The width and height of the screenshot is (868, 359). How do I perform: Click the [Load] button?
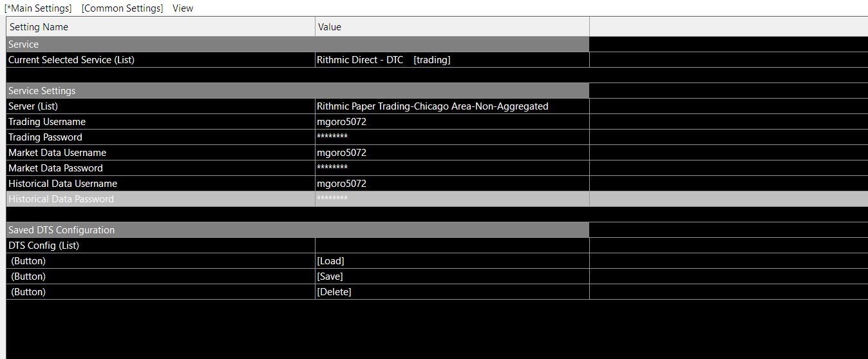coord(331,261)
